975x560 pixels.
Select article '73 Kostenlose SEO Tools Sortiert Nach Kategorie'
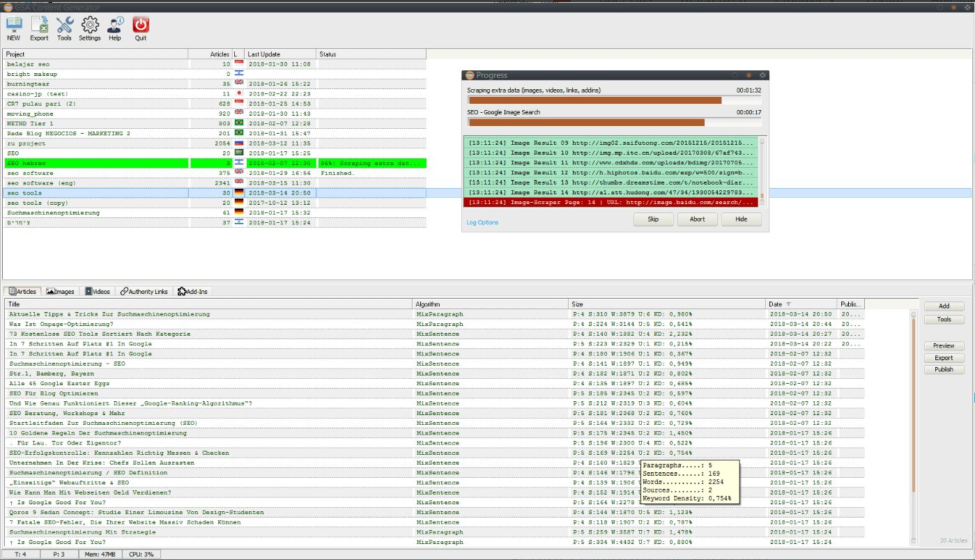click(435, 334)
